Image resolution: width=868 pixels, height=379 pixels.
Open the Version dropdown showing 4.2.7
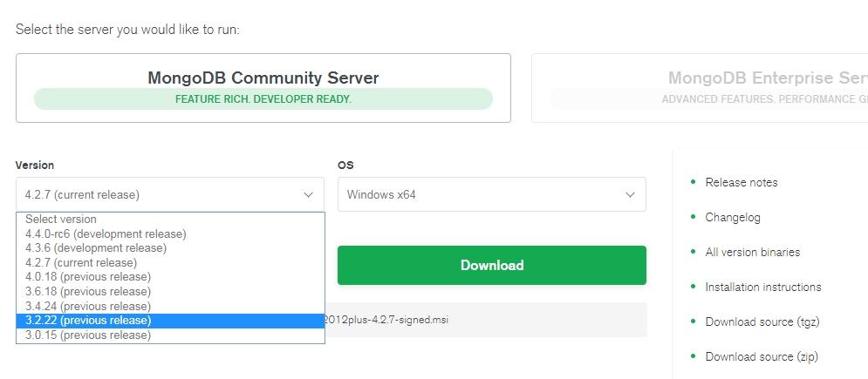pos(170,194)
